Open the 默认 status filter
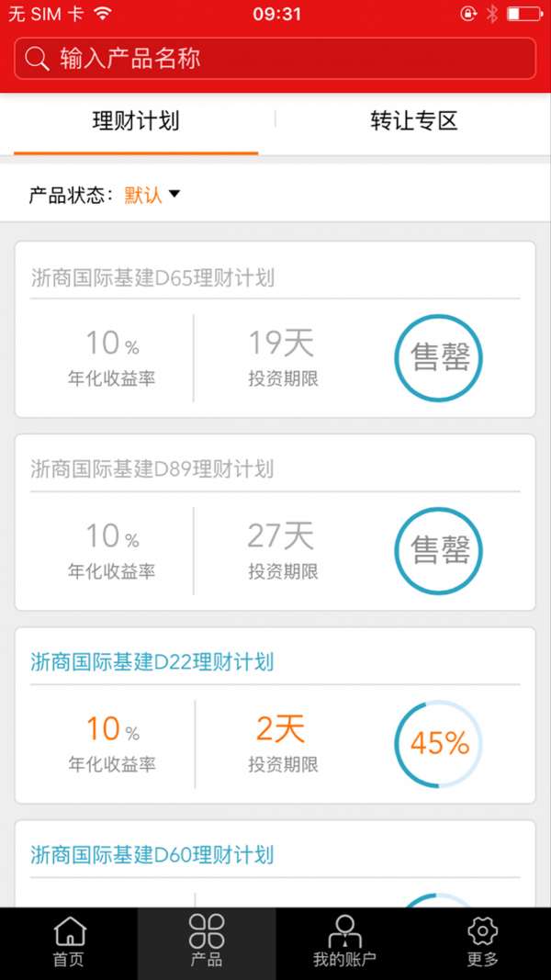The image size is (551, 980). pos(143,195)
